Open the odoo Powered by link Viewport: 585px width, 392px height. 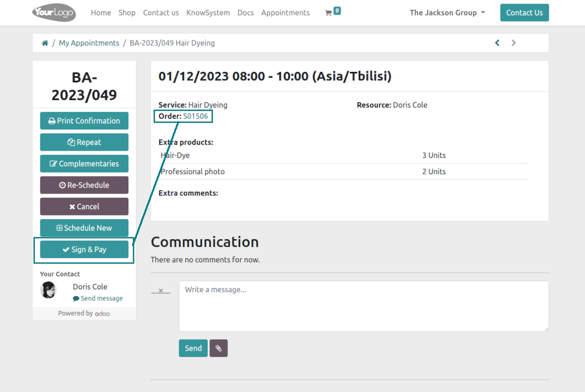[x=102, y=314]
